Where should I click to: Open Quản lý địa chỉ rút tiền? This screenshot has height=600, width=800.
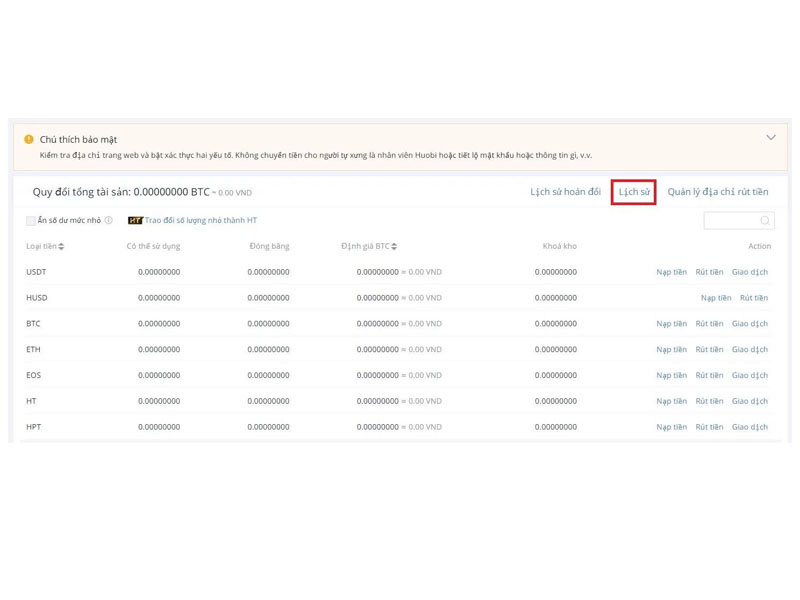click(718, 192)
